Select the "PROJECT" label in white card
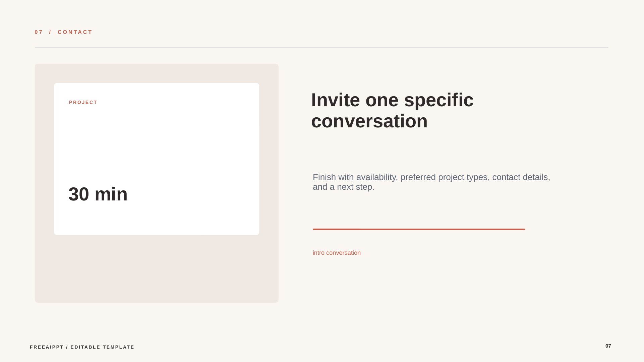 tap(83, 103)
